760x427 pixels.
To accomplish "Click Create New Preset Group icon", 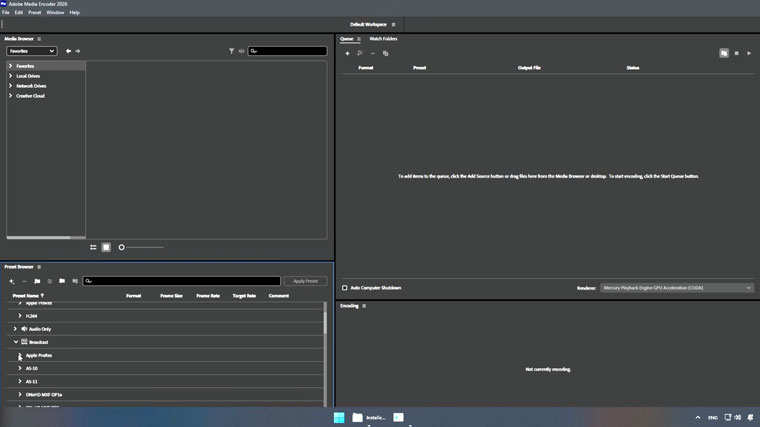I will (x=37, y=281).
